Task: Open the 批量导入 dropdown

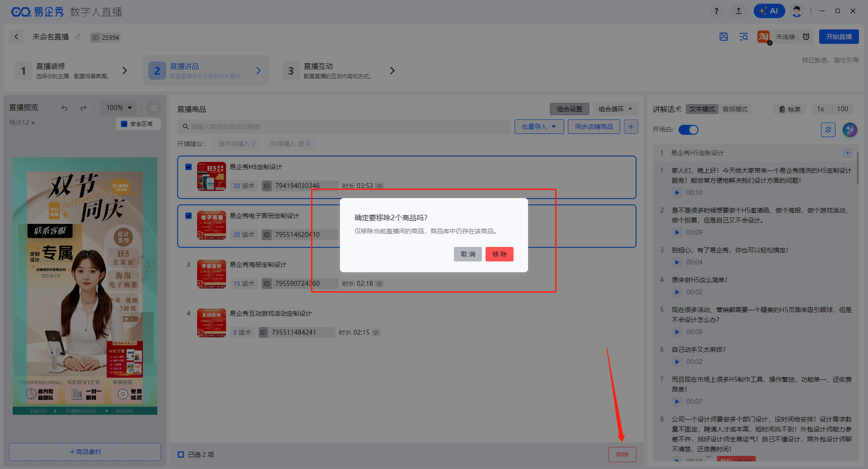Action: coord(539,127)
